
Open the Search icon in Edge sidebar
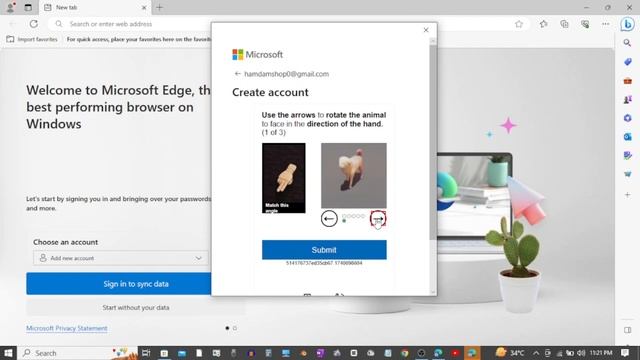point(627,43)
